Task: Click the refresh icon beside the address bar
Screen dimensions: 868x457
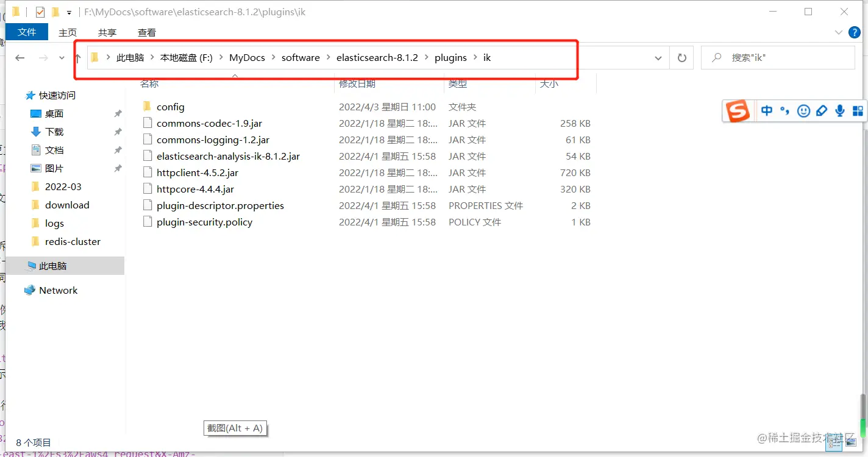Action: [x=681, y=57]
